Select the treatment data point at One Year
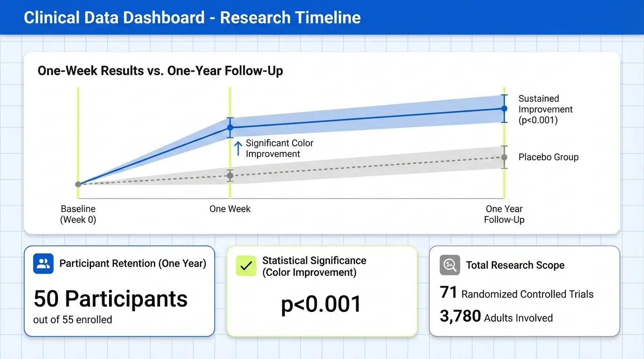 click(504, 108)
